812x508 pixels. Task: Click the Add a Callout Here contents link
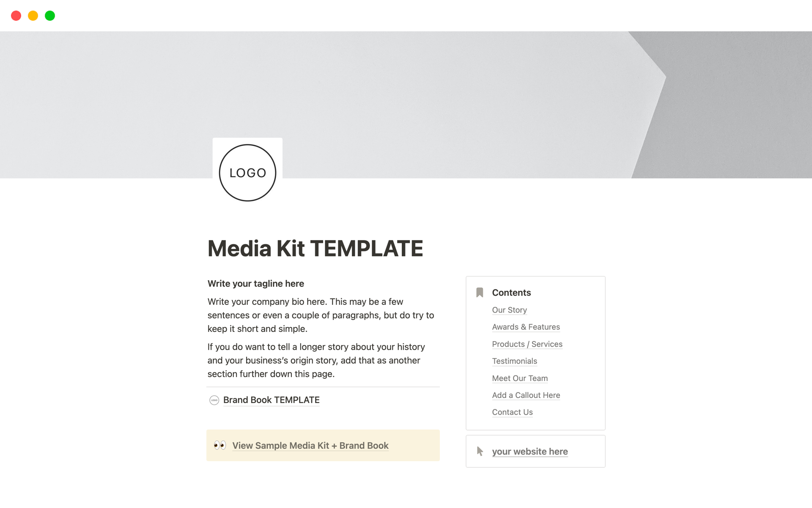point(526,395)
